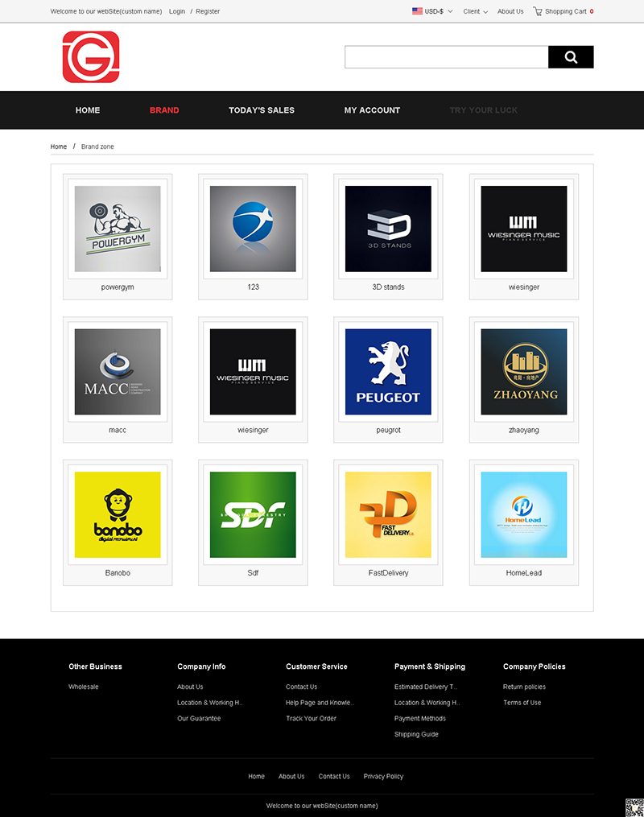Open the Zhaoyang brand logo
The image size is (644, 817).
click(523, 372)
